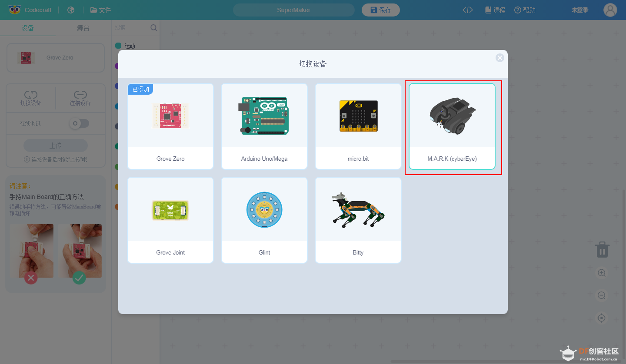Open the language globe icon
This screenshot has height=364, width=626.
pos(71,10)
